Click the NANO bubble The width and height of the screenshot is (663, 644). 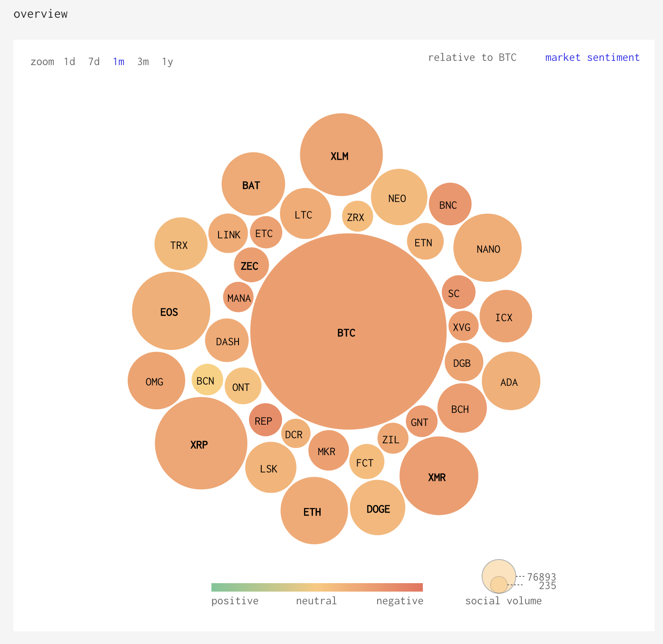point(488,248)
